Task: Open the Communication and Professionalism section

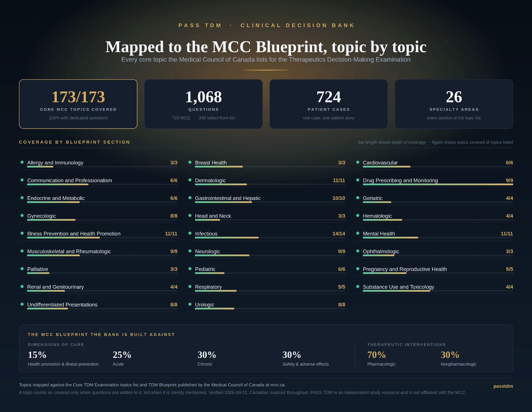Action: pos(70,180)
